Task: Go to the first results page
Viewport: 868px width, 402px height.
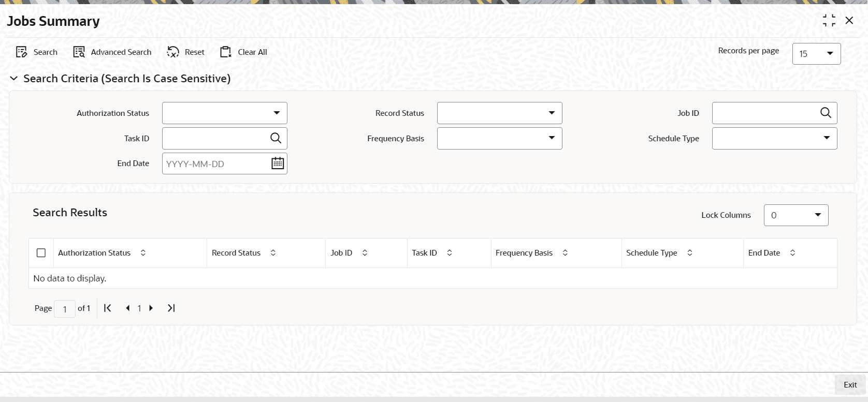Action: (x=108, y=308)
